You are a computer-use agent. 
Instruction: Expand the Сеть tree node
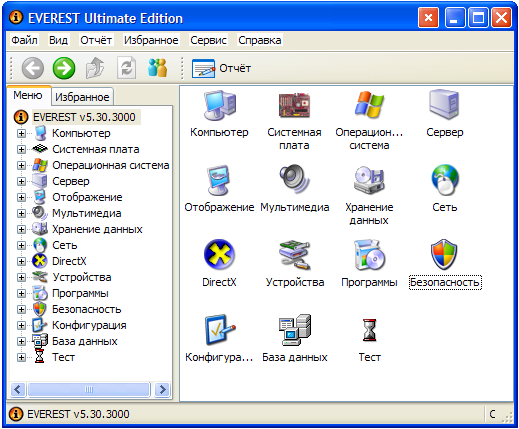(21, 245)
